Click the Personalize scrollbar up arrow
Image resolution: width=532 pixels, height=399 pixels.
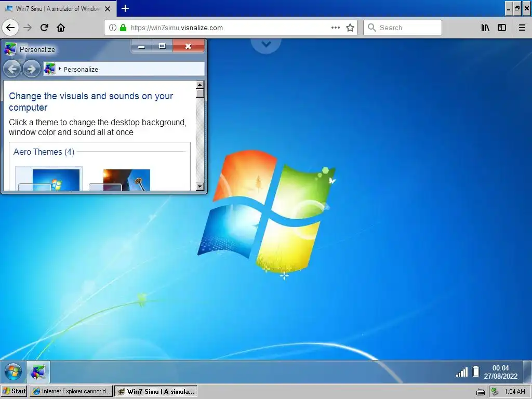click(200, 85)
